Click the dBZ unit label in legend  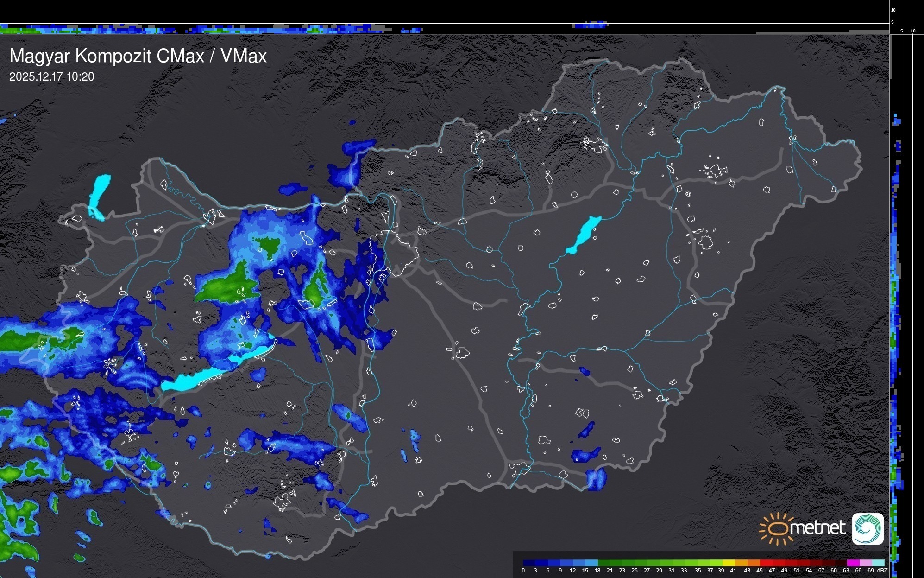tap(882, 571)
